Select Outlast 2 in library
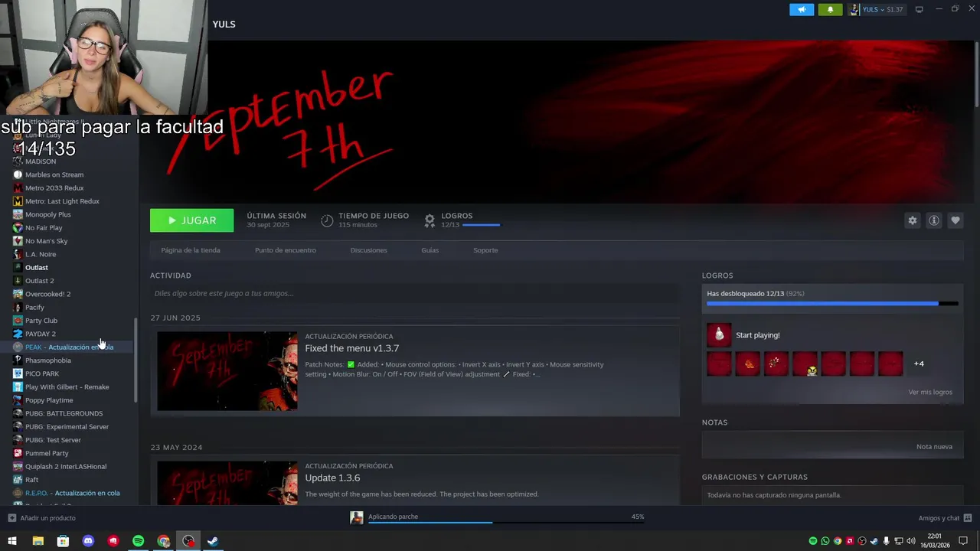This screenshot has width=980, height=551. tap(39, 281)
